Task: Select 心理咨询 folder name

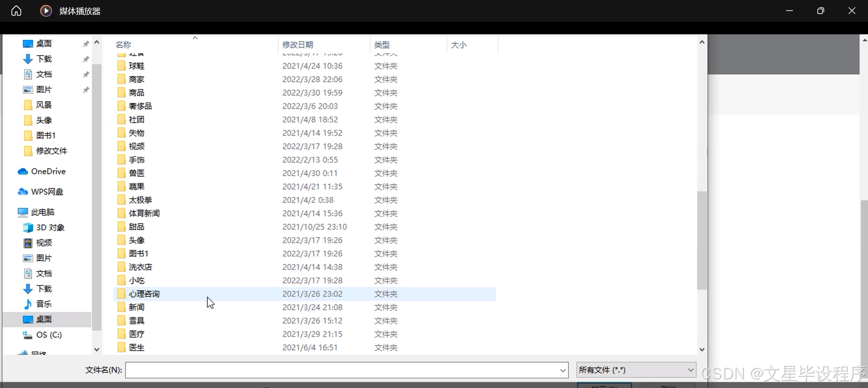Action: (144, 294)
